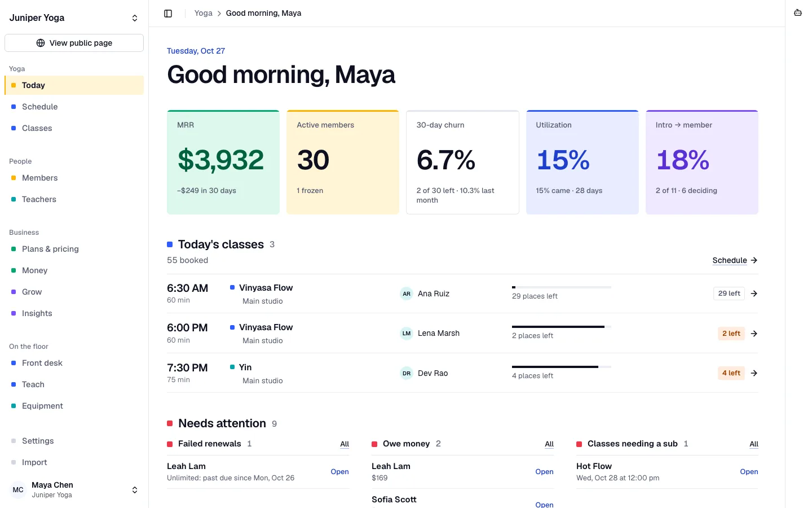Click Dev Rao's DR avatar
This screenshot has height=508, width=812.
[x=407, y=373]
